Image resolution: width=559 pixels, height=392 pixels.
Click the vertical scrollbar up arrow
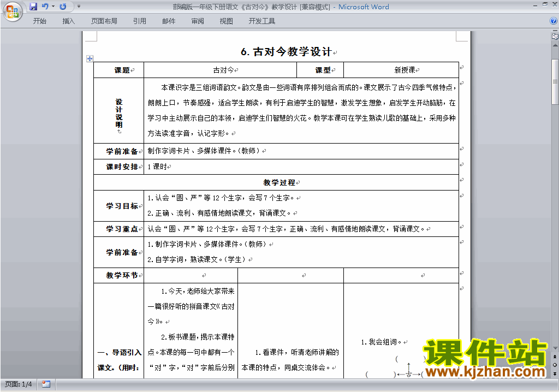(x=555, y=46)
